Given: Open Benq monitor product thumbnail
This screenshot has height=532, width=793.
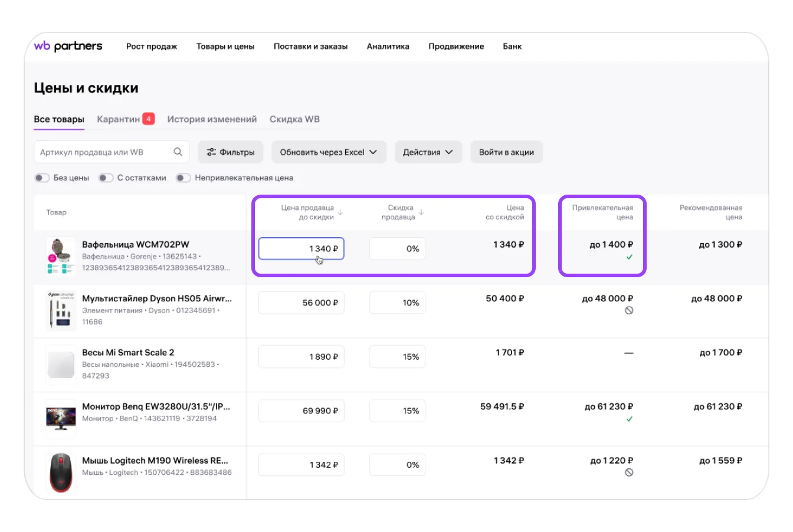Looking at the screenshot, I should [61, 418].
